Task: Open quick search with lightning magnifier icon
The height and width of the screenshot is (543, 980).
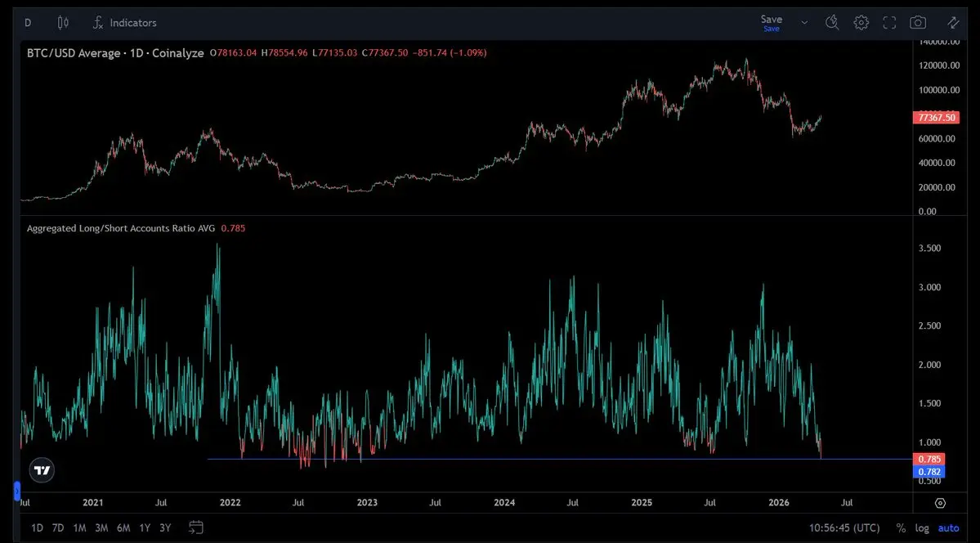Action: (x=832, y=23)
